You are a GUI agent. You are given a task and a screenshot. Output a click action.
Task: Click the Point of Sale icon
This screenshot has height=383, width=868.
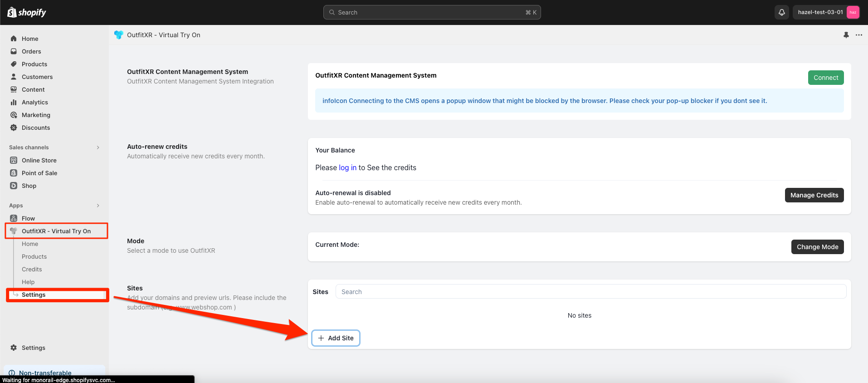[x=14, y=173]
